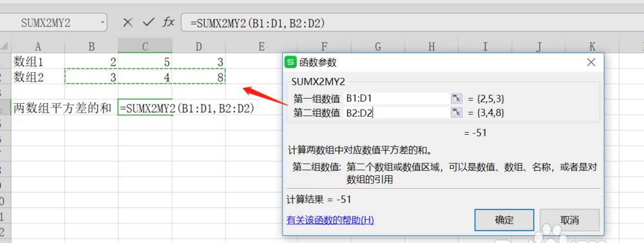The height and width of the screenshot is (243, 644).
Task: Click the SUMX2MY2 group label in dialog
Action: (x=318, y=81)
